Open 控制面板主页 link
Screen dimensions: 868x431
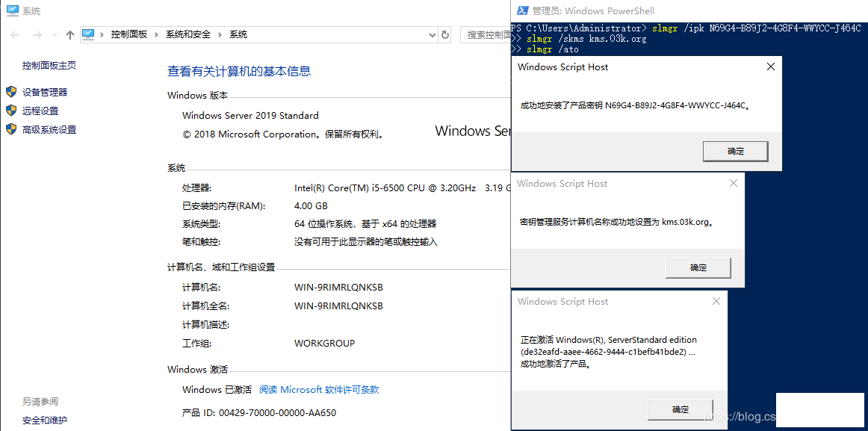[x=49, y=65]
